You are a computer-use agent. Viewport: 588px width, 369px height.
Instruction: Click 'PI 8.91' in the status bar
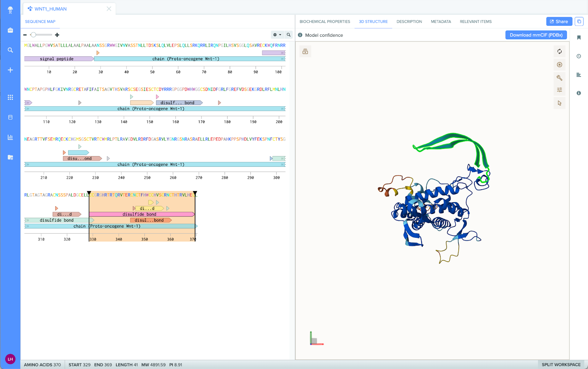176,365
